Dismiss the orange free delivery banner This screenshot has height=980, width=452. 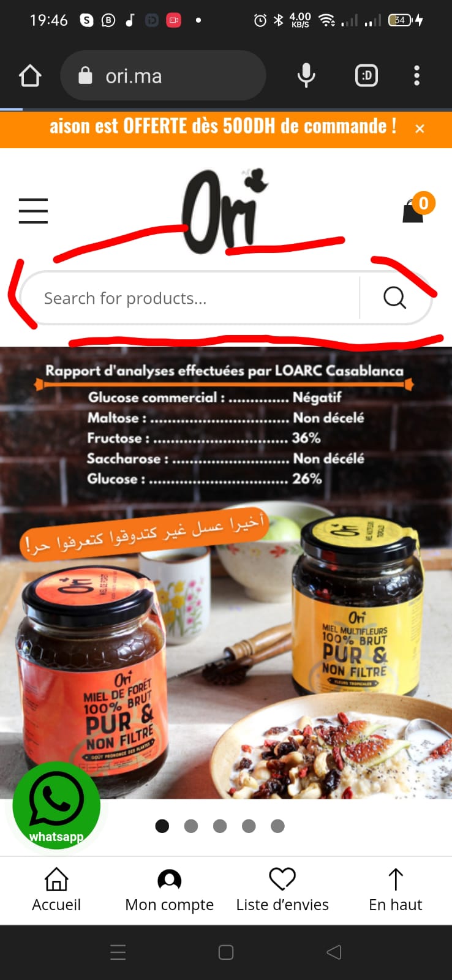pyautogui.click(x=420, y=129)
